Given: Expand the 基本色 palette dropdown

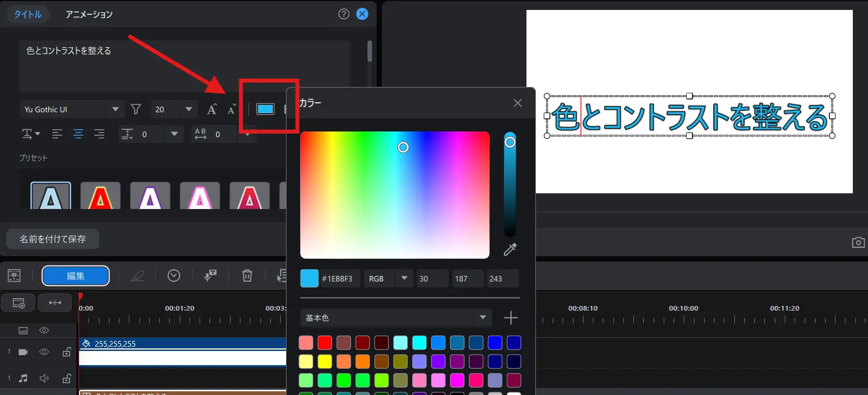Looking at the screenshot, I should [483, 317].
